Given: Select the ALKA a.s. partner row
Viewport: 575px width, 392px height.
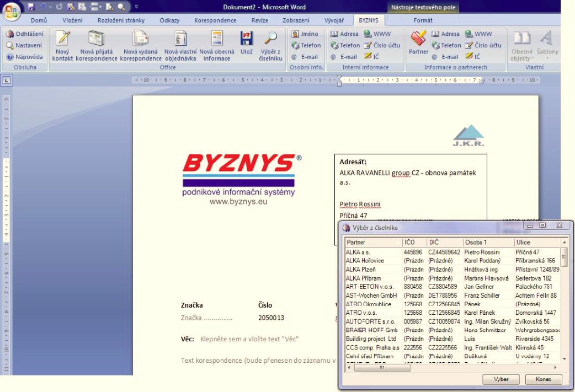Looking at the screenshot, I should coord(452,252).
